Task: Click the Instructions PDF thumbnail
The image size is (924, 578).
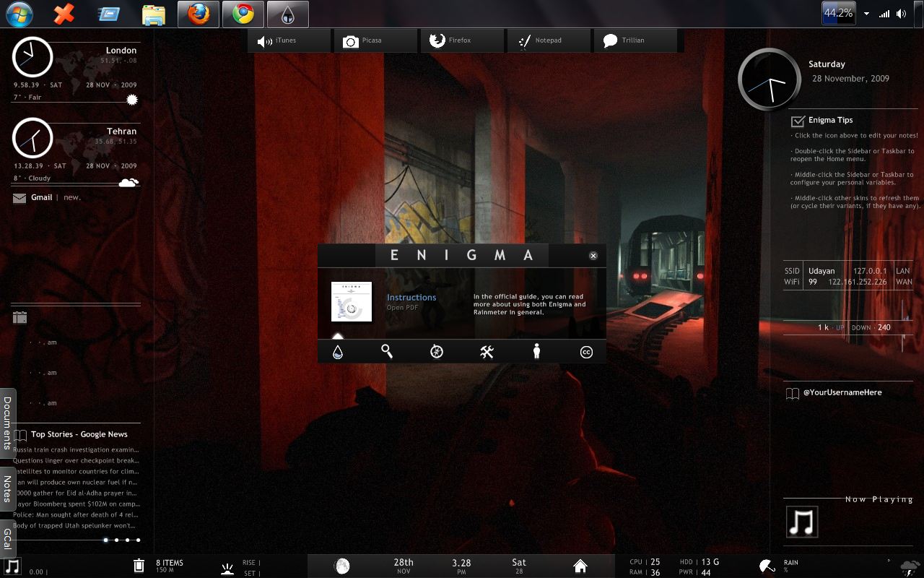Action: pos(352,301)
